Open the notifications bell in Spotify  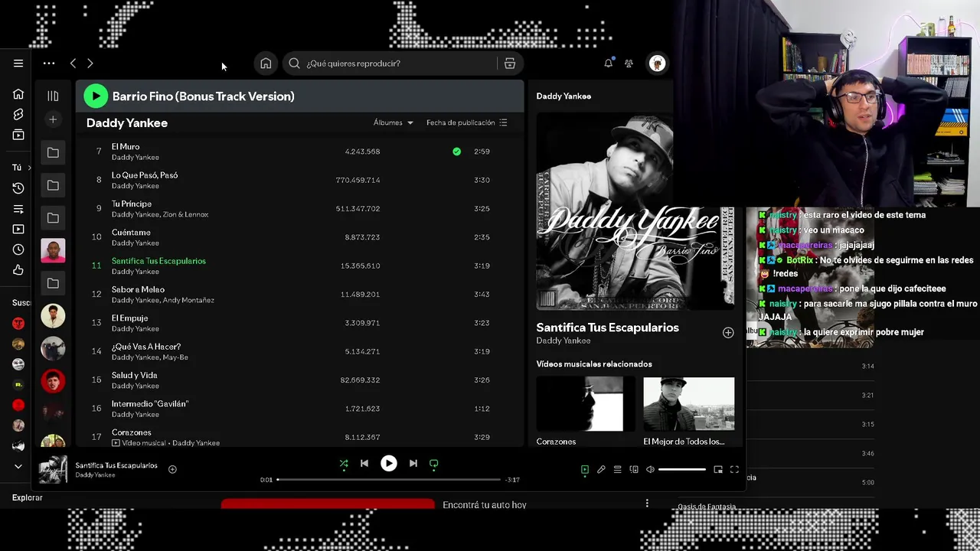pos(608,64)
